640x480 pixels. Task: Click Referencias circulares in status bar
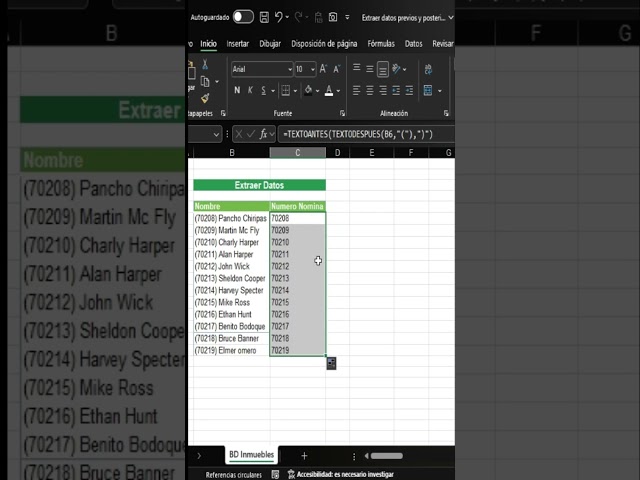(x=234, y=475)
